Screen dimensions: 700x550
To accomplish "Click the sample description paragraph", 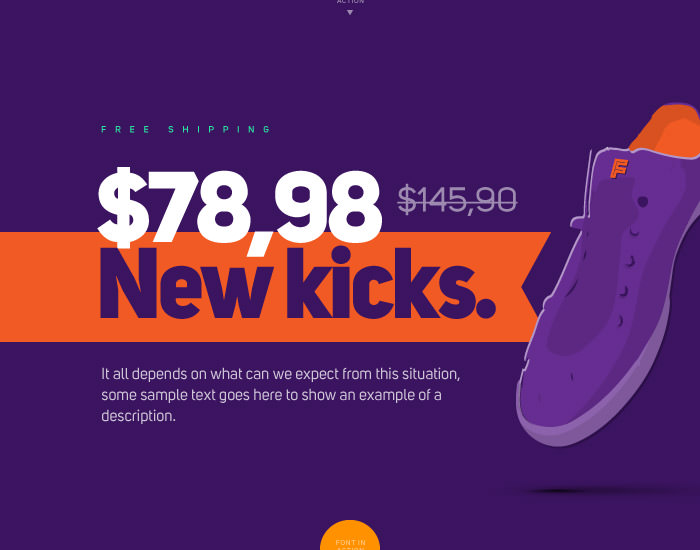I will (280, 395).
